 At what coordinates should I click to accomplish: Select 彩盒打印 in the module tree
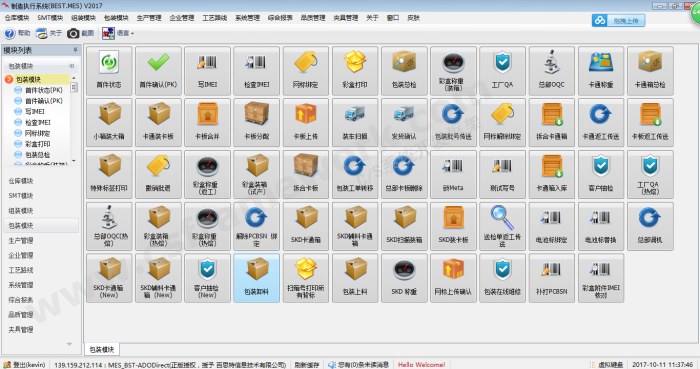click(x=38, y=144)
